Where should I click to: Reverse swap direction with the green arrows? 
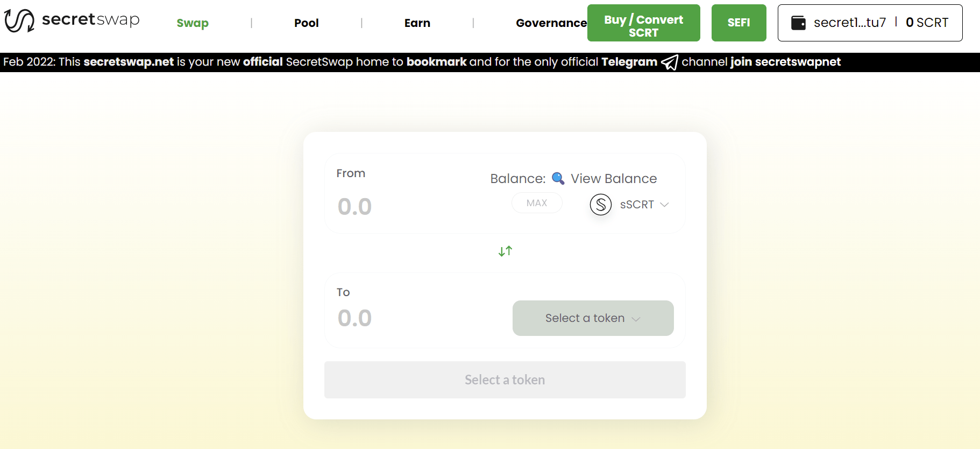click(x=505, y=251)
